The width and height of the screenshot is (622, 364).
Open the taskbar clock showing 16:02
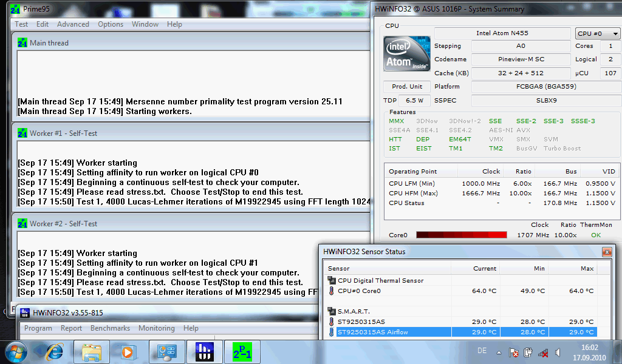pos(589,352)
